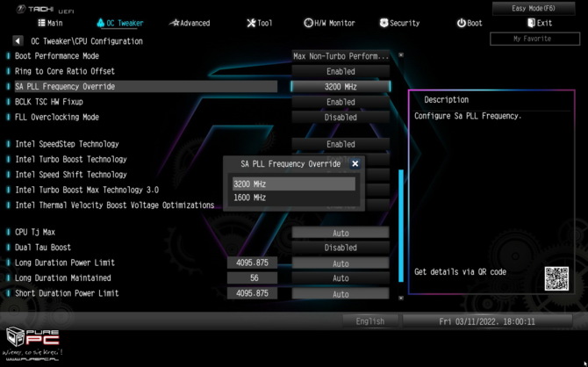Click 4095.875 value for Short Duration Power Limit
This screenshot has width=588, height=367.
(x=252, y=293)
